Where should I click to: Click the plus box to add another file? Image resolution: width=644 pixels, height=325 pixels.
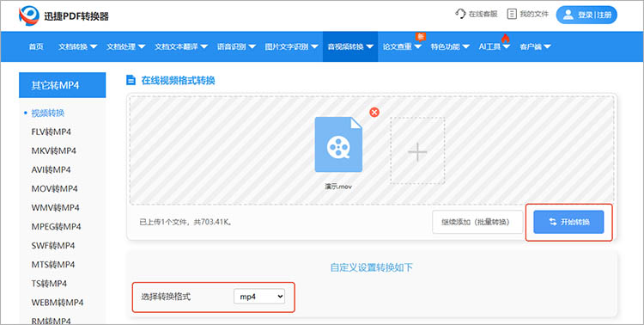(417, 150)
